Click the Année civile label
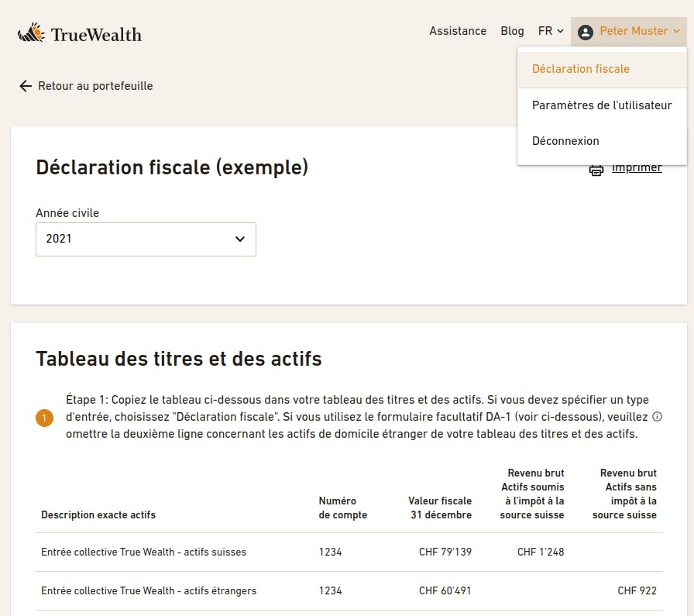Image resolution: width=694 pixels, height=616 pixels. click(67, 213)
